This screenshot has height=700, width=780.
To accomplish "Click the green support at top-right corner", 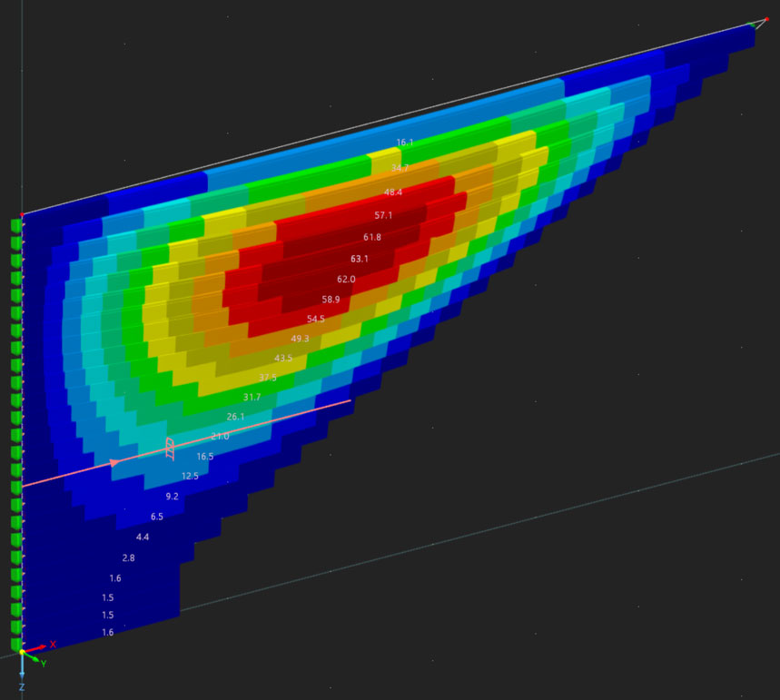I will pyautogui.click(x=753, y=25).
